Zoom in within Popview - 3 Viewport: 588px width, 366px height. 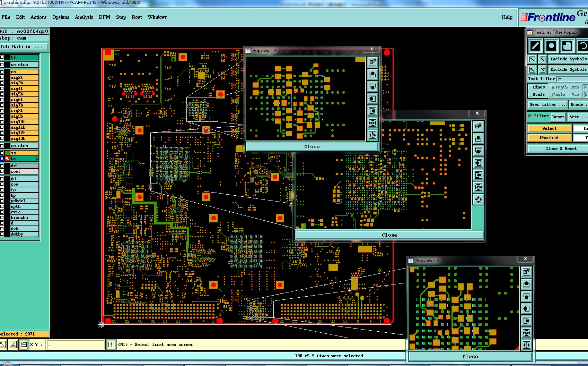pyautogui.click(x=526, y=333)
